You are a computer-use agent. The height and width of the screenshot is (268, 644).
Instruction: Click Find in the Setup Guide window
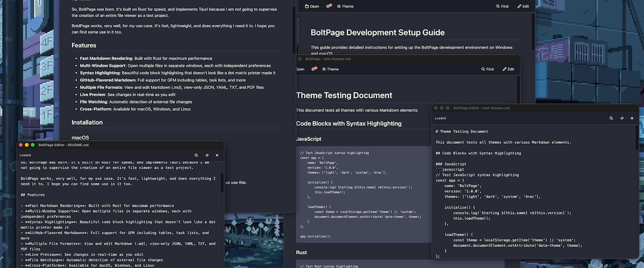click(x=502, y=6)
